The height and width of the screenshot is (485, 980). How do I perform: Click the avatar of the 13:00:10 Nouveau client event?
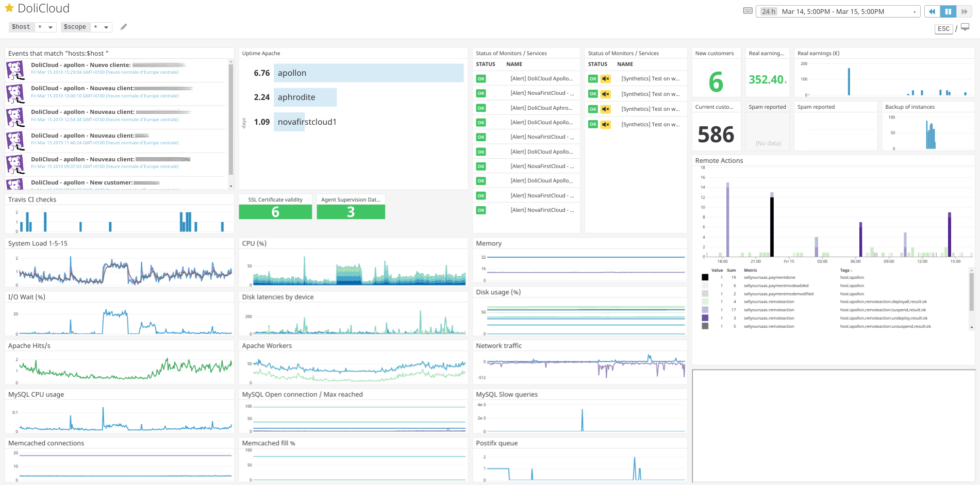click(16, 94)
